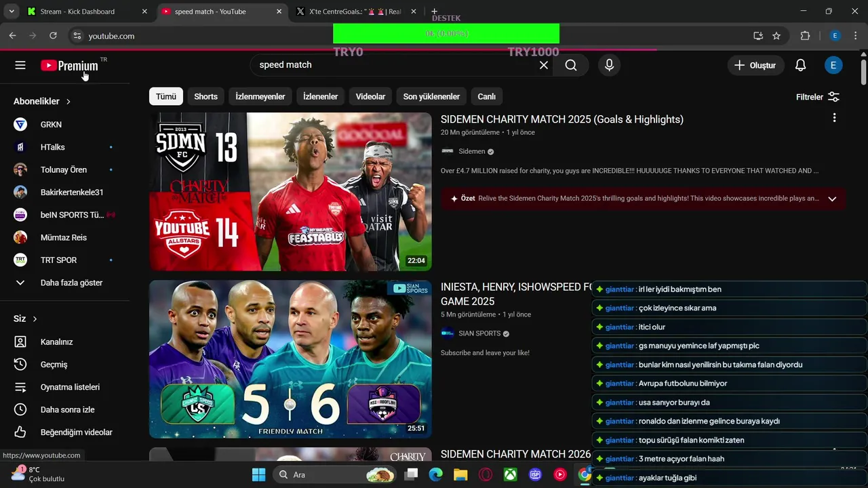Open YouTube Music from the taskbar
868x488 pixels.
tap(560, 474)
